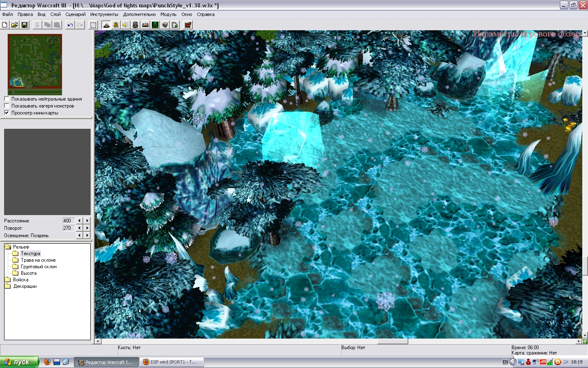Open the Trigger Editor module
The height and width of the screenshot is (368, 588).
[x=116, y=25]
